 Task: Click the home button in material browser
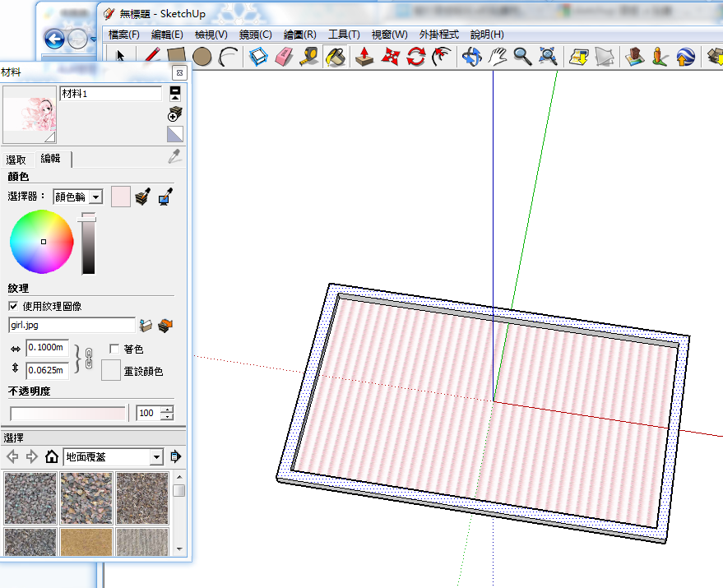point(52,457)
